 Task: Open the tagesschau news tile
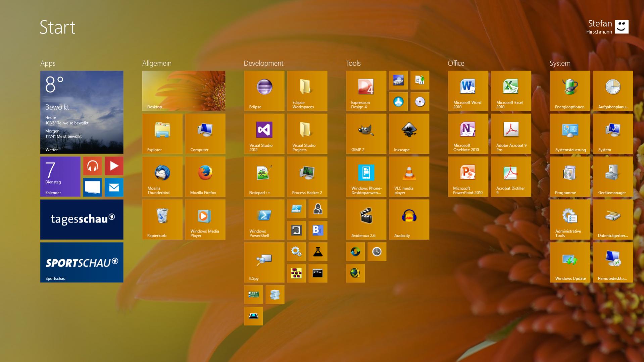[x=82, y=219]
